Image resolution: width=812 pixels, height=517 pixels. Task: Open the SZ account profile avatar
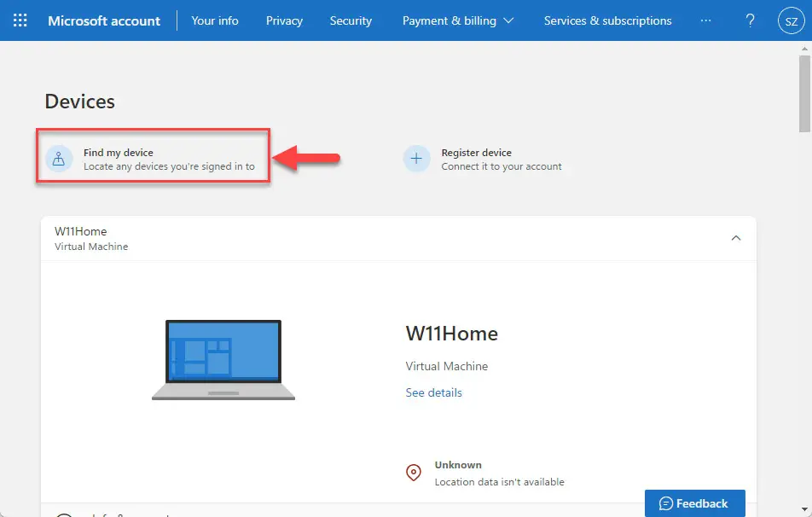pos(791,20)
